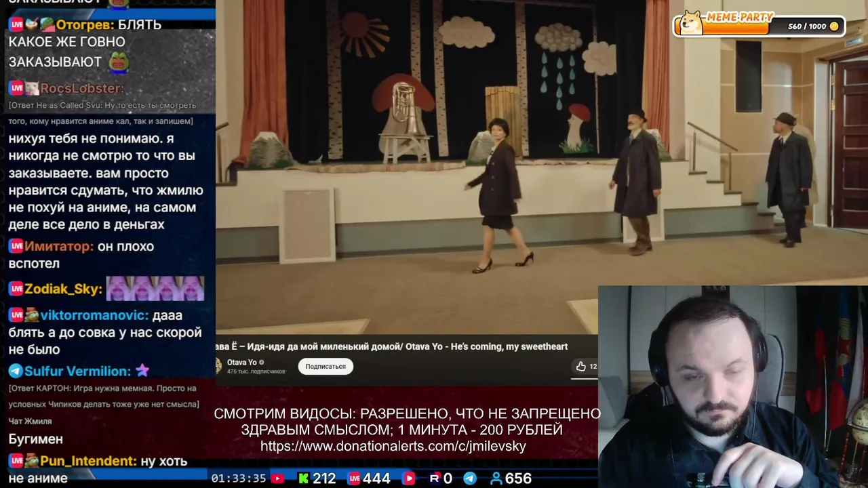Image resolution: width=868 pixels, height=488 pixels.
Task: Click the '476 тыс. подписчиков' subscriber count
Action: click(x=256, y=371)
